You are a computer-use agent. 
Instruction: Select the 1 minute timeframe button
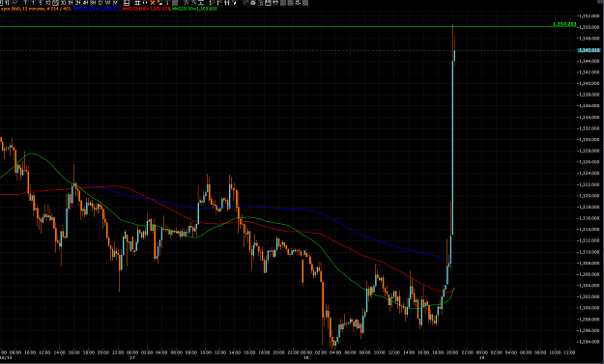(33, 3)
